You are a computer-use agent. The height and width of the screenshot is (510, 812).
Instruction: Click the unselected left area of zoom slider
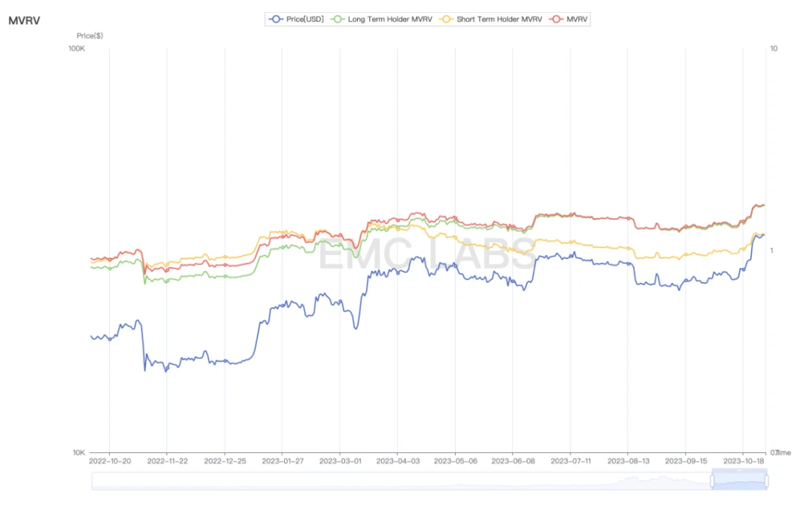(398, 481)
